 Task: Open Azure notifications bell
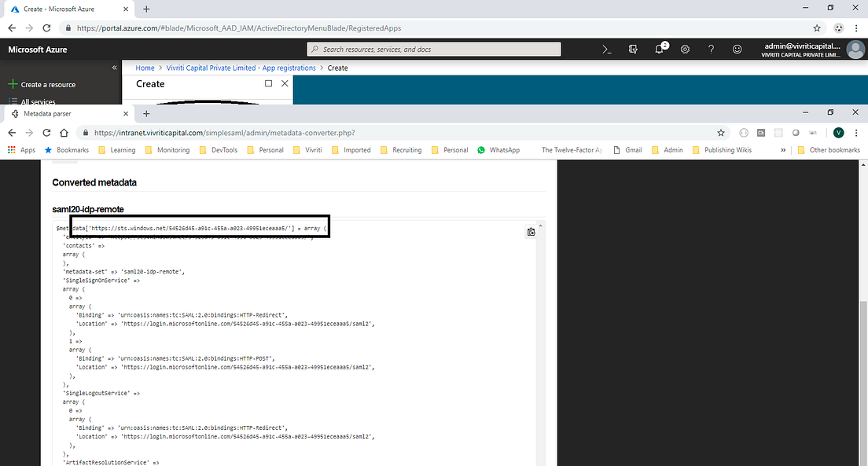660,49
